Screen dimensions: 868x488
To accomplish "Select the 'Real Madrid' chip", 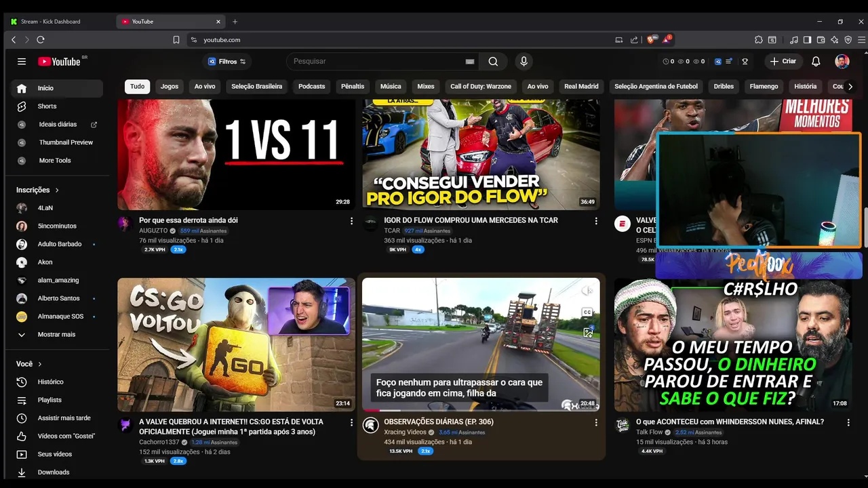I will click(x=581, y=87).
